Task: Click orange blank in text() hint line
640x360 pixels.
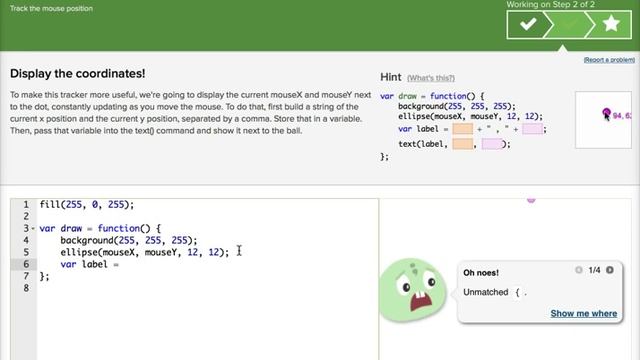Action: click(462, 144)
